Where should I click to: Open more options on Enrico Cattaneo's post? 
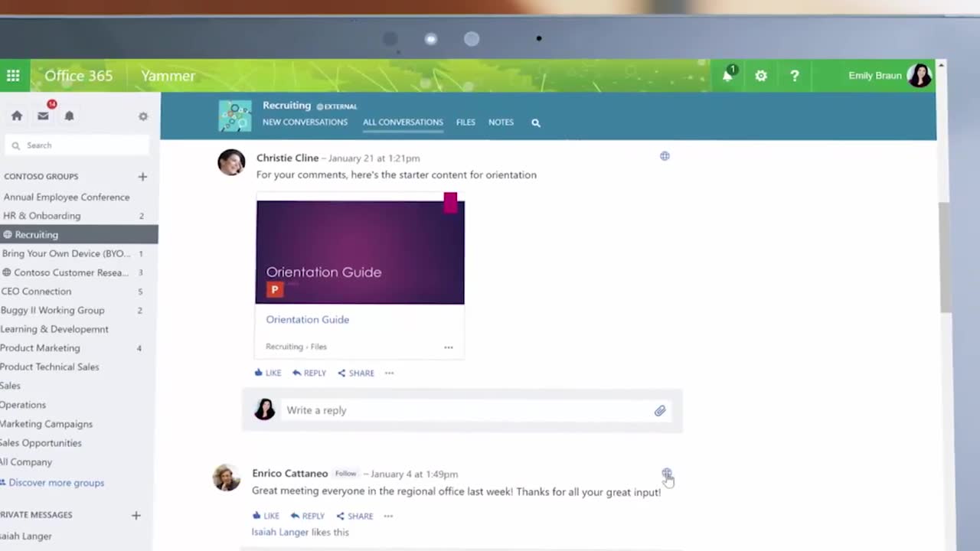[x=388, y=517]
